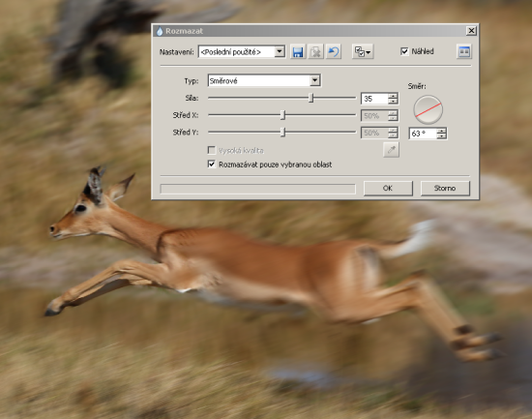Image resolution: width=532 pixels, height=419 pixels.
Task: Click the preview layout icon beside Náhled
Action: [463, 51]
